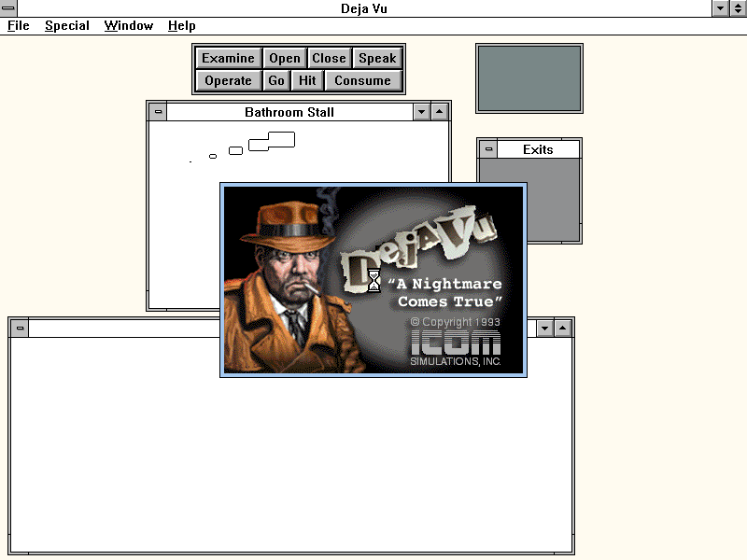Screen dimensions: 747x560
Task: Click the Close command button
Action: point(329,58)
